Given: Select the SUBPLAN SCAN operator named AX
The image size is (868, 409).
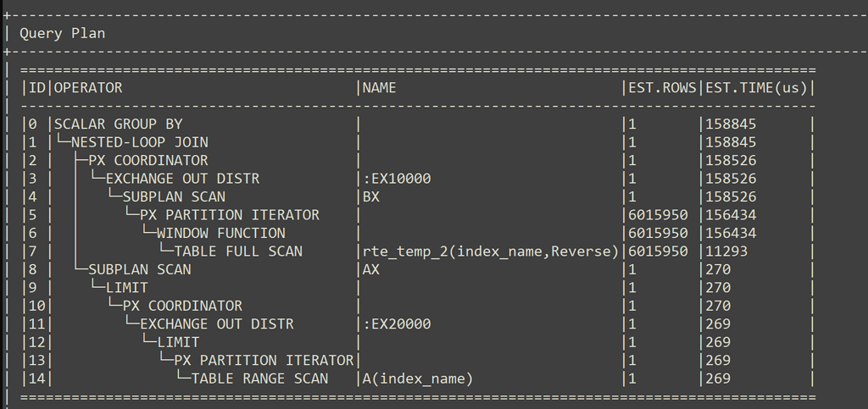Looking at the screenshot, I should tap(140, 269).
